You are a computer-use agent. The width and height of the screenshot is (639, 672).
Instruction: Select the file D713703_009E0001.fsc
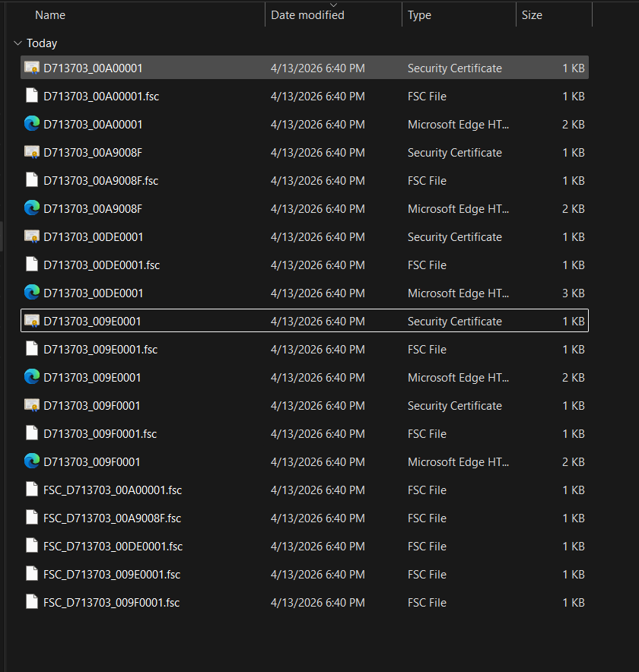tap(100, 350)
